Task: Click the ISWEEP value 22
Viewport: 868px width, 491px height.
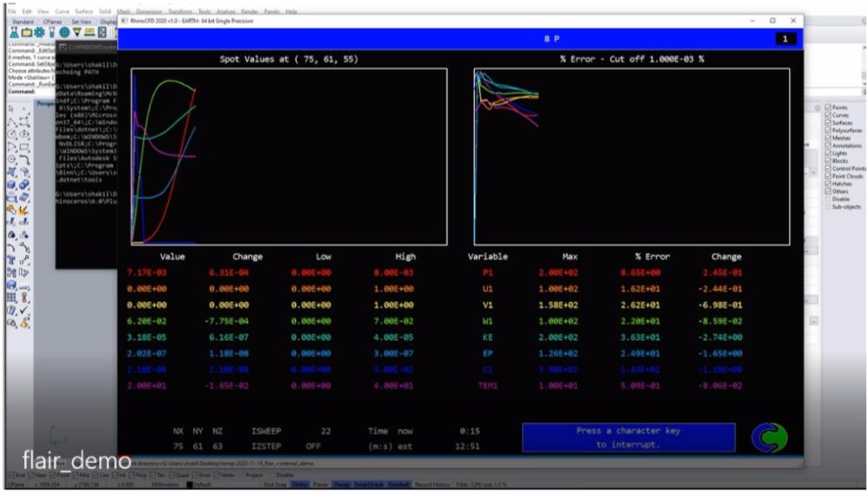Action: tap(325, 431)
